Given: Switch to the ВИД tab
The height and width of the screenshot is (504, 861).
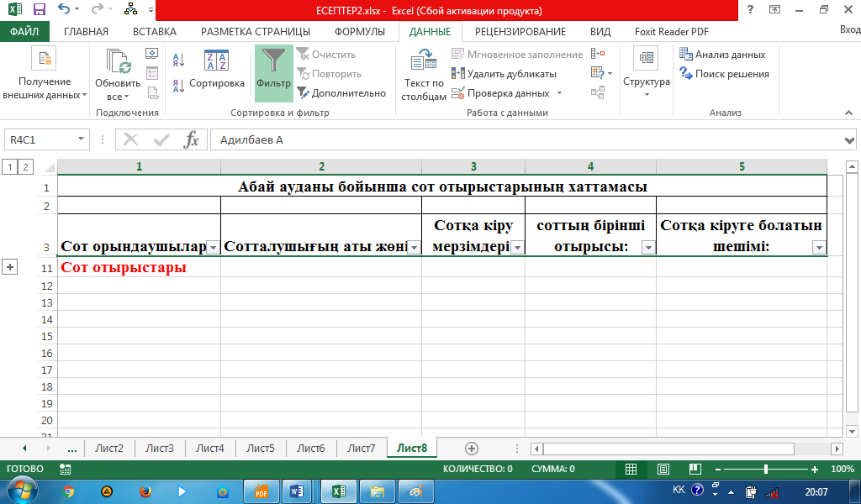Looking at the screenshot, I should 600,31.
